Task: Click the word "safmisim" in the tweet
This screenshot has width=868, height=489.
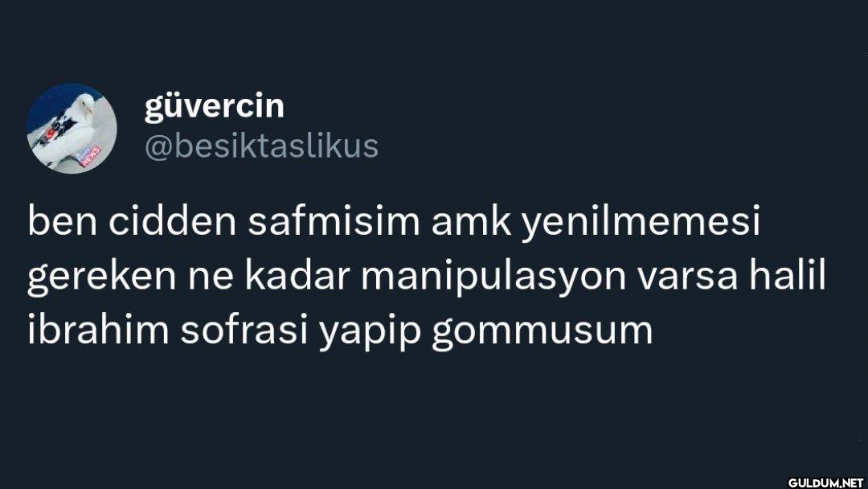Action: pyautogui.click(x=334, y=220)
